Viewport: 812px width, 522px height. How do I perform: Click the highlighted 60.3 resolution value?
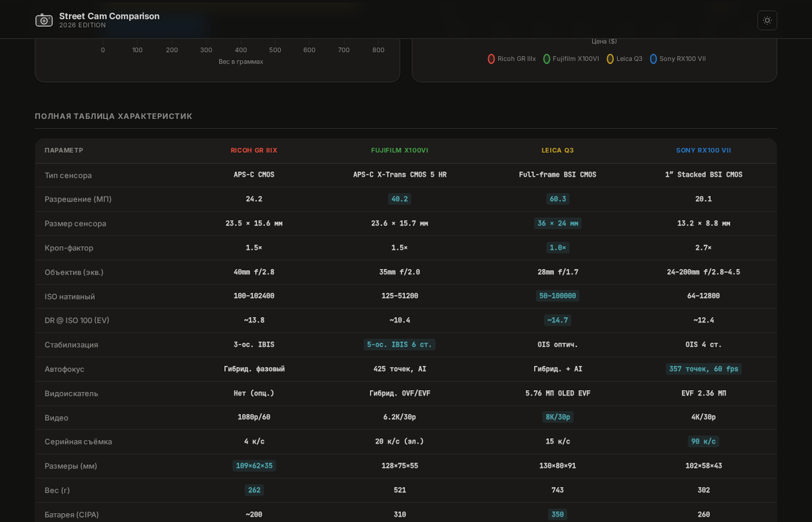tap(558, 199)
